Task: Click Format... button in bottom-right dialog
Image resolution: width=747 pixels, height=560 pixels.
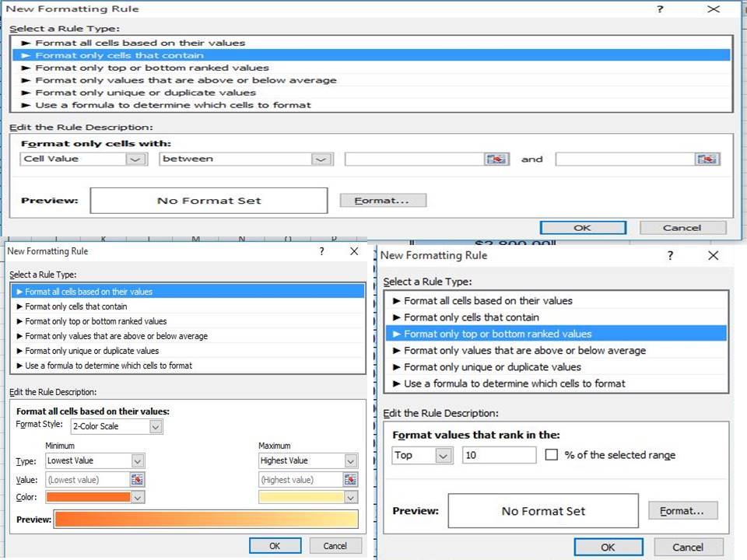Action: (682, 511)
